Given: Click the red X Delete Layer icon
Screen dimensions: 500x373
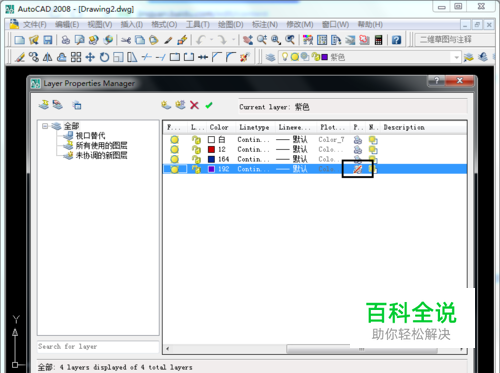Looking at the screenshot, I should tap(194, 105).
